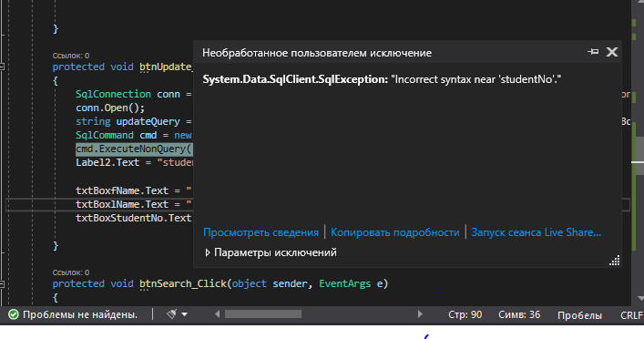Collapse the btnSearch_Click method outline

point(2,283)
